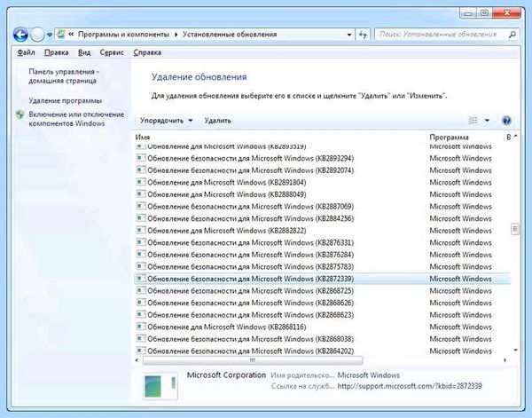
Task: Open the Правка menu
Action: click(x=57, y=52)
